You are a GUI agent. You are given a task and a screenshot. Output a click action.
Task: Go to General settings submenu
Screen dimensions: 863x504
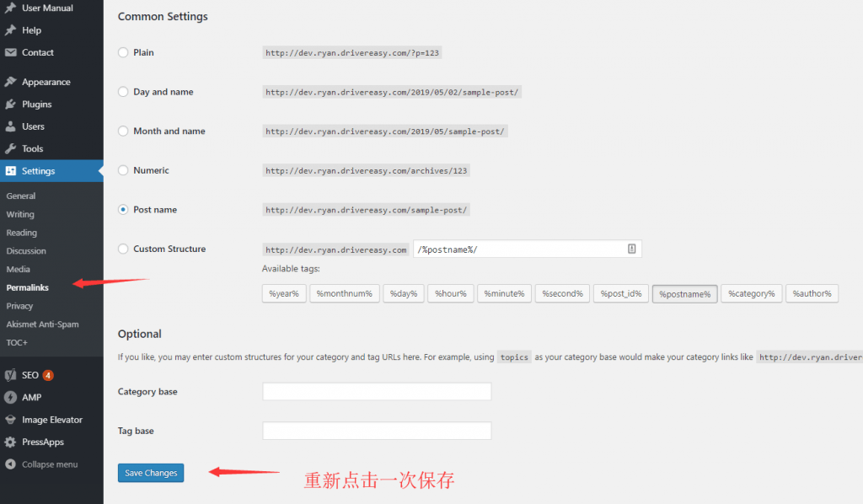click(21, 196)
